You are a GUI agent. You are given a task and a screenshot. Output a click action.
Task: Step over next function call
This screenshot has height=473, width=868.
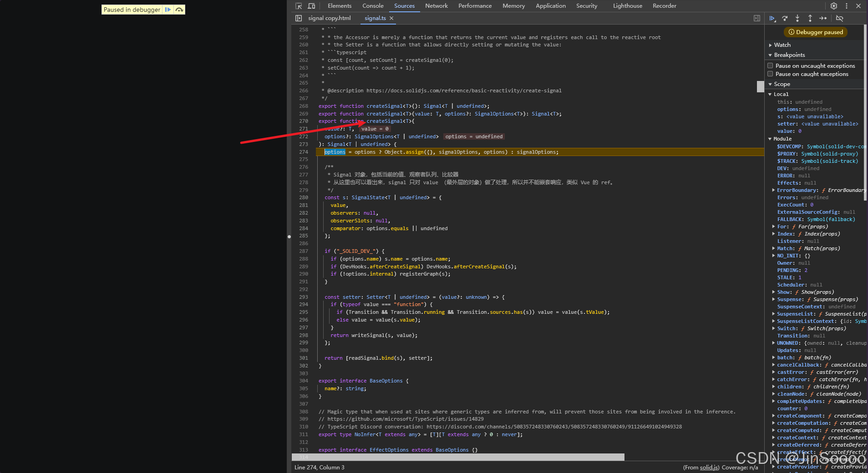[x=785, y=18]
